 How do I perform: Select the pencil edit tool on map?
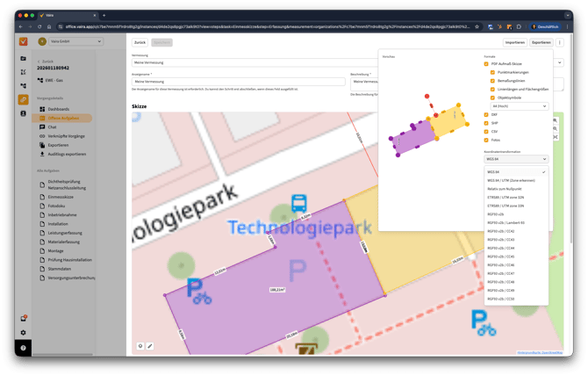tap(150, 346)
